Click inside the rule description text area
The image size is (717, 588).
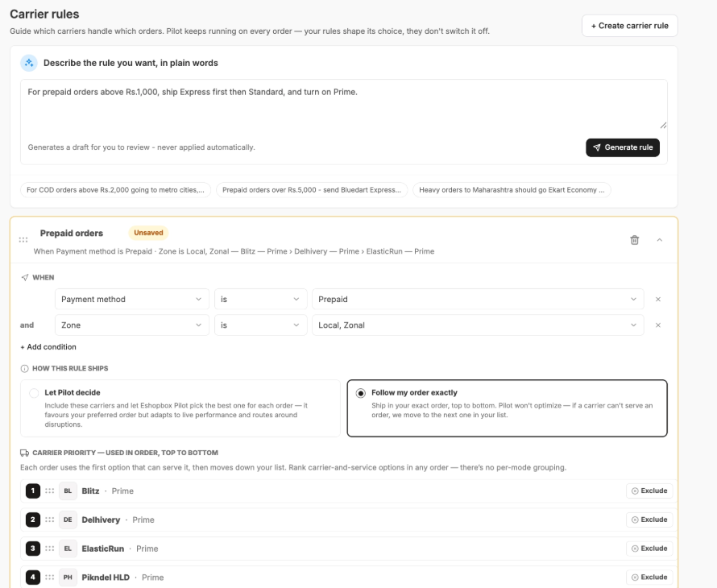coord(343,106)
